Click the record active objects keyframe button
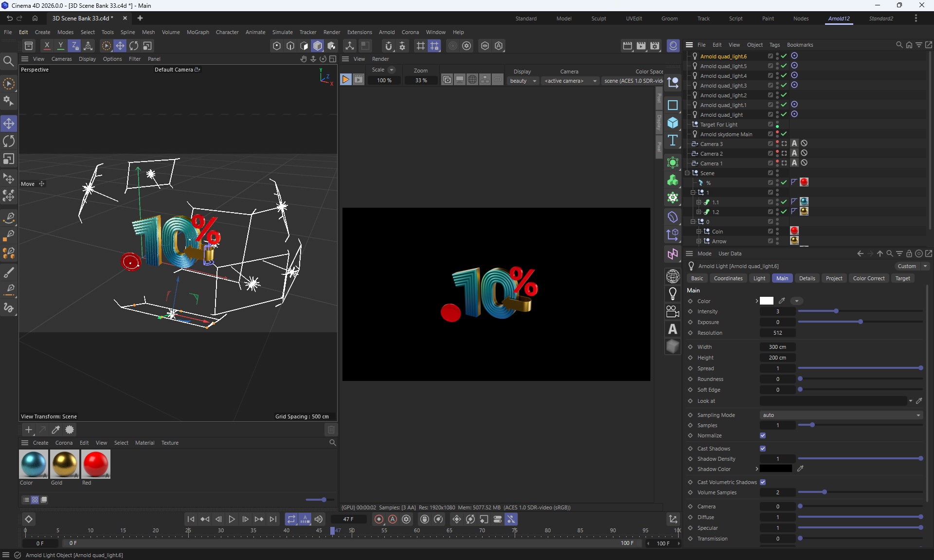This screenshot has height=560, width=934. (x=378, y=519)
